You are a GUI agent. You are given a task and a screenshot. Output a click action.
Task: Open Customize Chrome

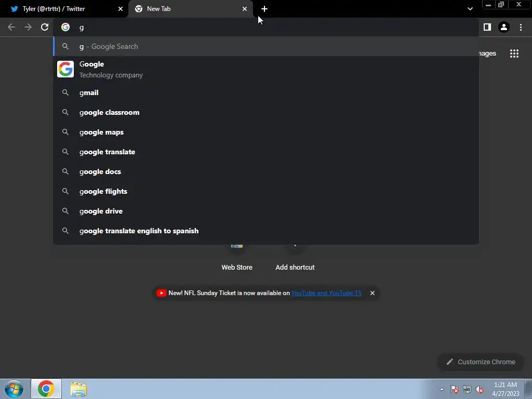[481, 362]
